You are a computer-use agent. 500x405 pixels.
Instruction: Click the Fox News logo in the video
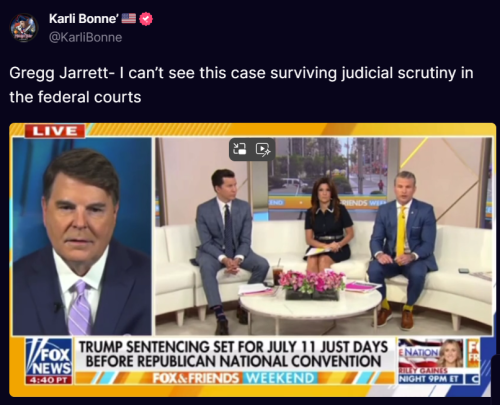(x=49, y=357)
